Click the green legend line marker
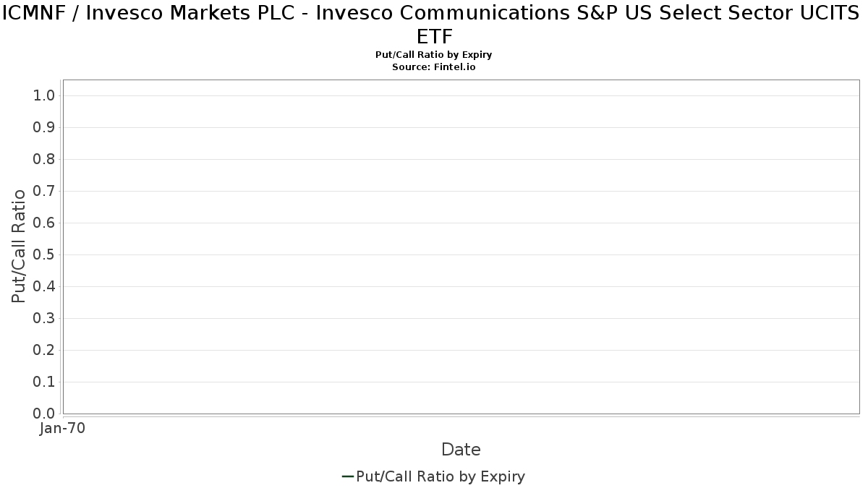This screenshot has height=488, width=868. point(347,476)
